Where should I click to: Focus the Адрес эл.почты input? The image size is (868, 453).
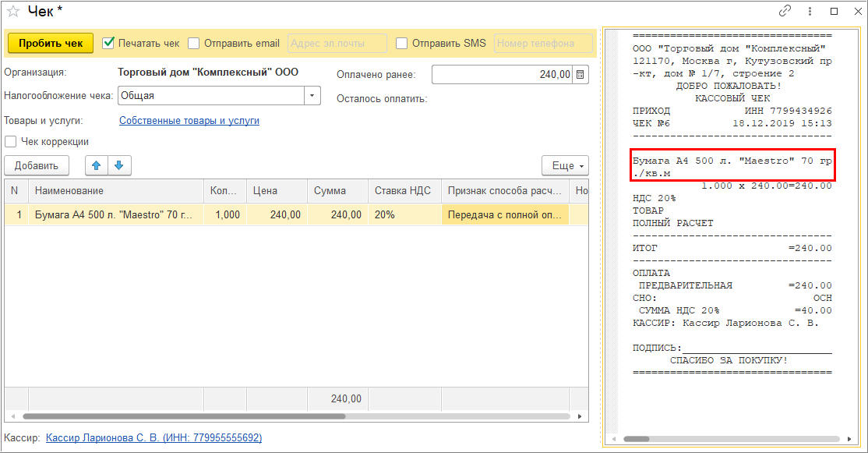pos(337,43)
